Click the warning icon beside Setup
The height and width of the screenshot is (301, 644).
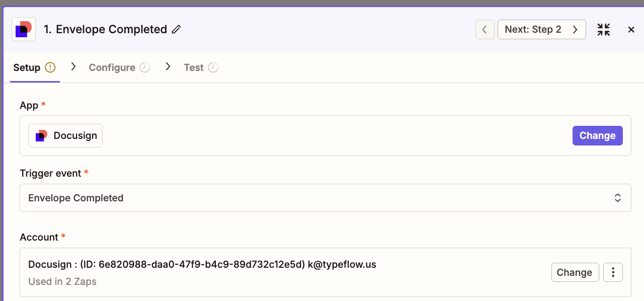(x=50, y=67)
